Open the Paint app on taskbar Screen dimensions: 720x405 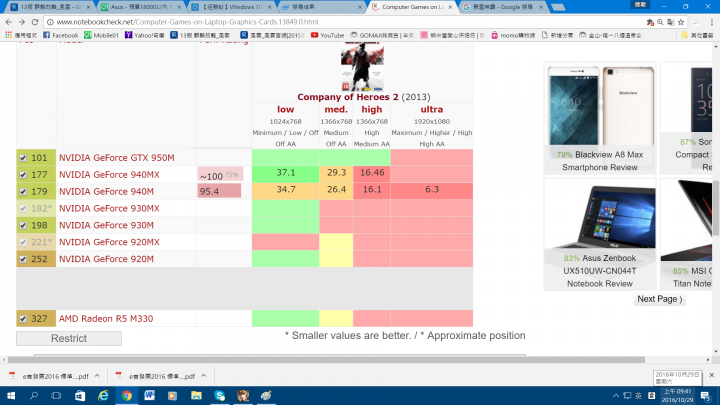pyautogui.click(x=266, y=395)
